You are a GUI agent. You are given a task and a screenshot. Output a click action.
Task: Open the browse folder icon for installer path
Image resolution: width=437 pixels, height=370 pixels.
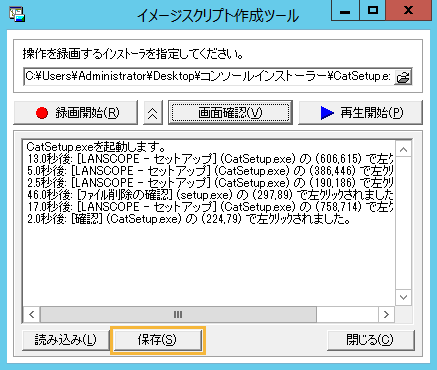pos(403,77)
